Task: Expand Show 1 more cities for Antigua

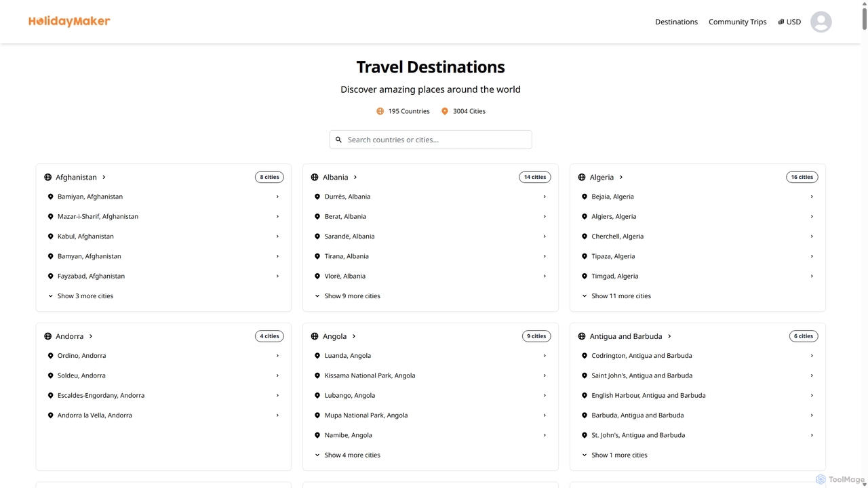Action: click(614, 455)
